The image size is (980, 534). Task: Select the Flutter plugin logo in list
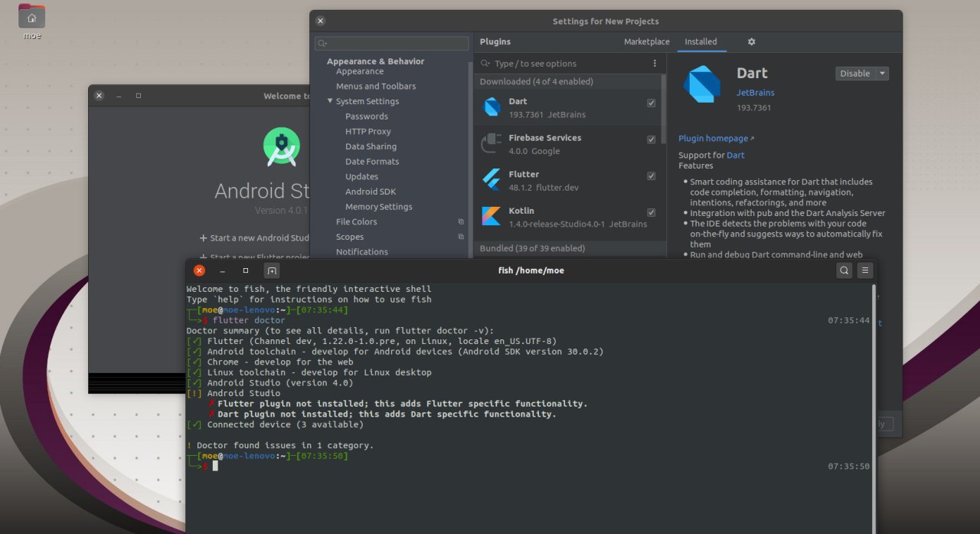[491, 180]
